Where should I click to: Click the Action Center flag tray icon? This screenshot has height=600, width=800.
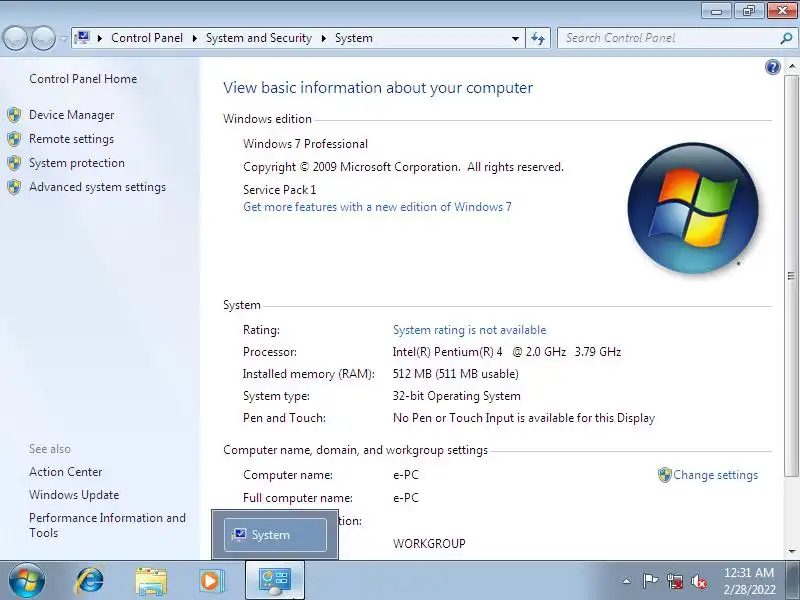pos(651,581)
